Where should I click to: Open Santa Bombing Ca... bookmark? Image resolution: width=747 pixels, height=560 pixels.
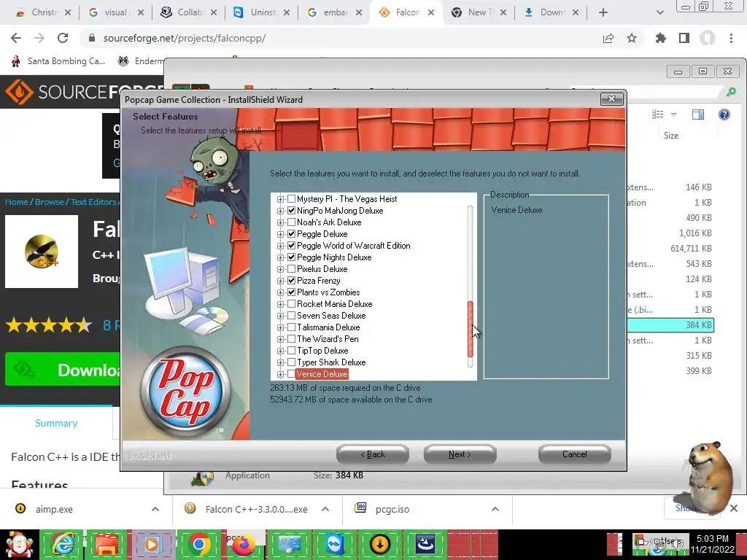pos(58,61)
